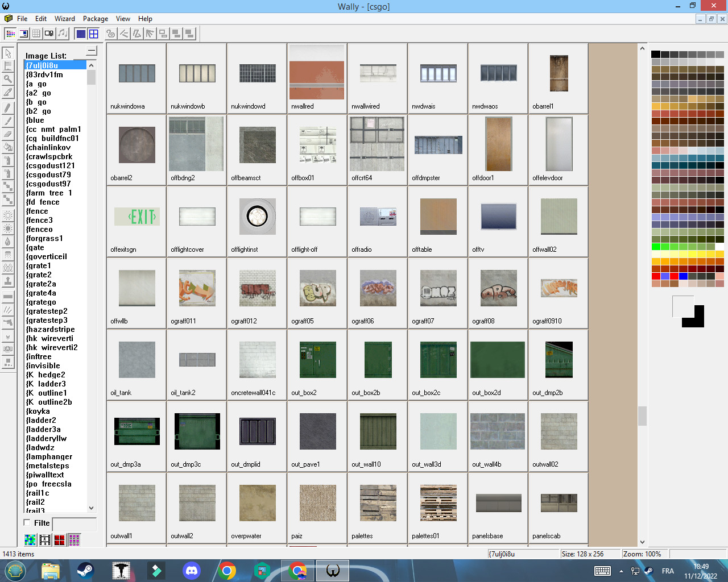Enable the Filter checkbox

click(27, 522)
